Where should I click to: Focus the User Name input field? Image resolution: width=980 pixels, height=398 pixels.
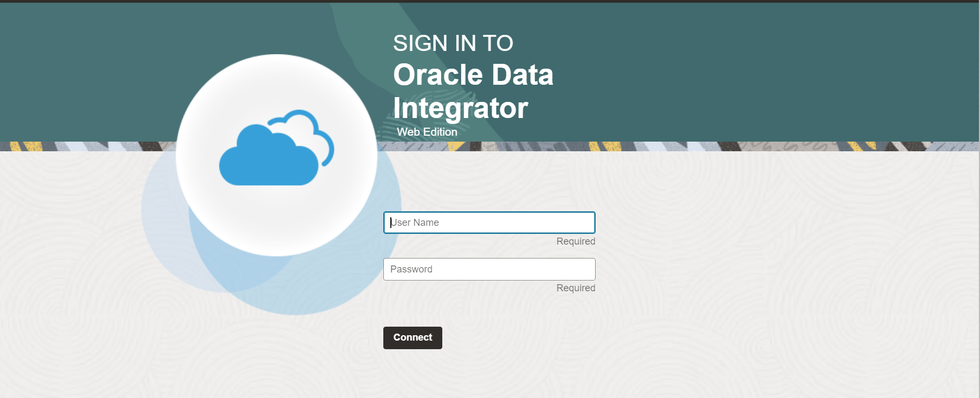pos(489,223)
